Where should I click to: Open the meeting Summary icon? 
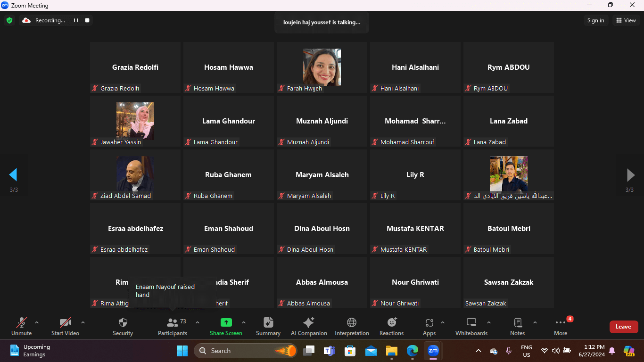268,323
